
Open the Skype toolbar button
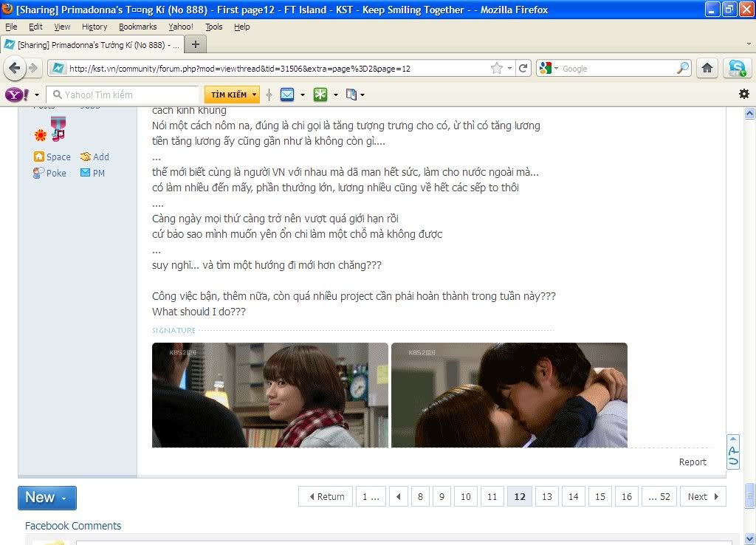pyautogui.click(x=738, y=68)
